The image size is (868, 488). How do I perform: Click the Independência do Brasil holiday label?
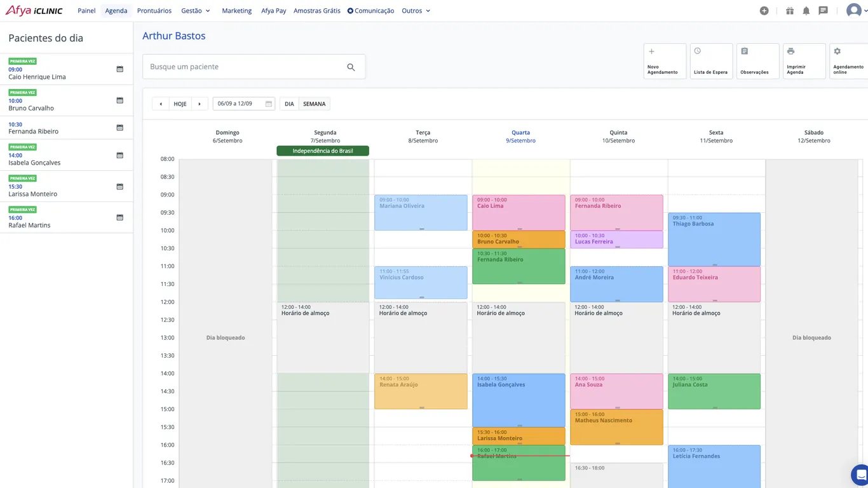tap(323, 151)
